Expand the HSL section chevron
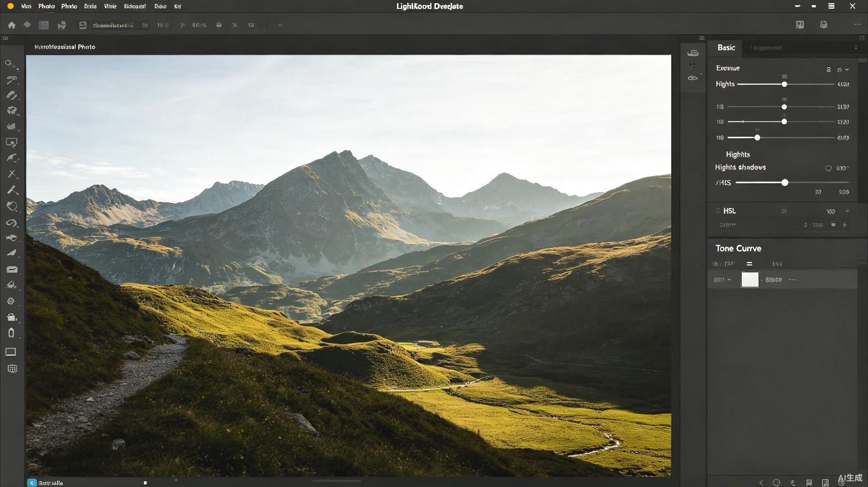Viewport: 868px width, 487px height. (x=847, y=211)
